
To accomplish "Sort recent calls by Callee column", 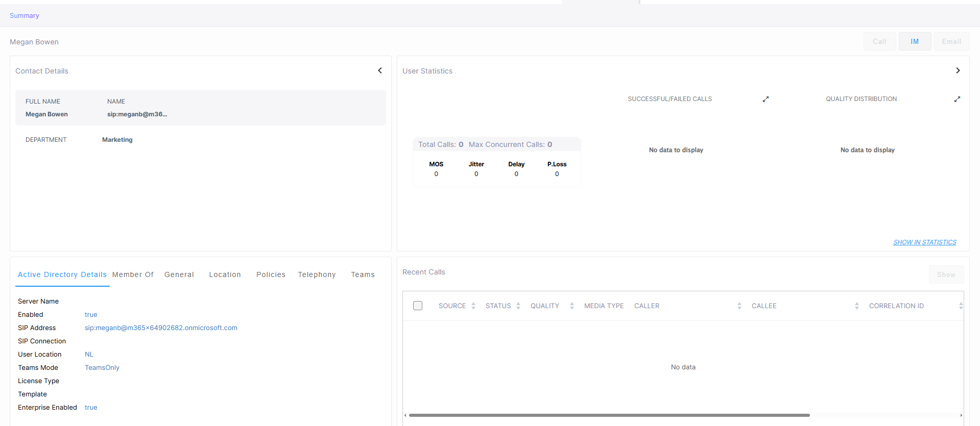I will [856, 306].
